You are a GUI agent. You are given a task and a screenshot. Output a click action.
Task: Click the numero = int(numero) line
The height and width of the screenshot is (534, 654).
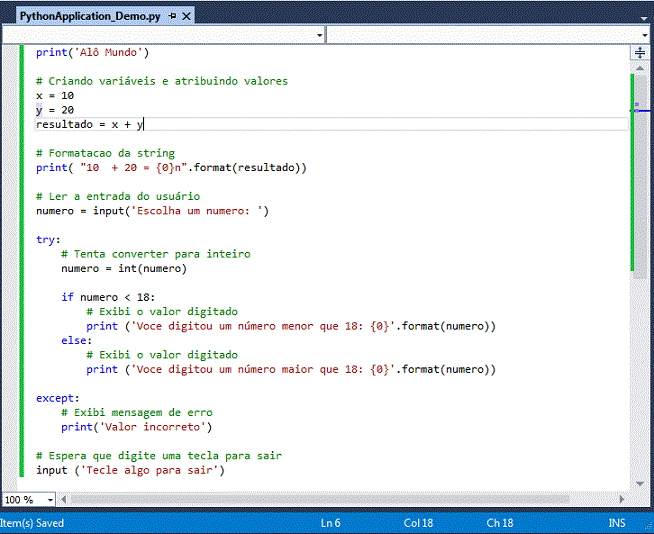coord(124,268)
